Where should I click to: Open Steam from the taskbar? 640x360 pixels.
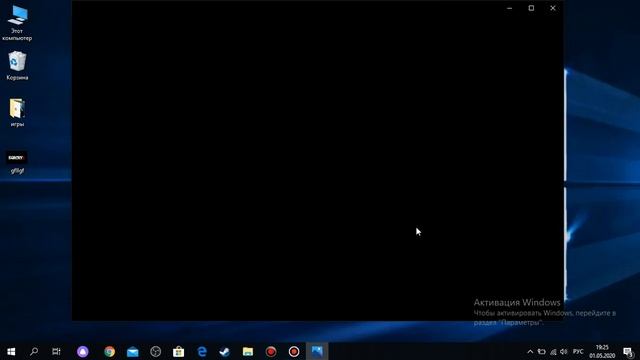[x=224, y=351]
